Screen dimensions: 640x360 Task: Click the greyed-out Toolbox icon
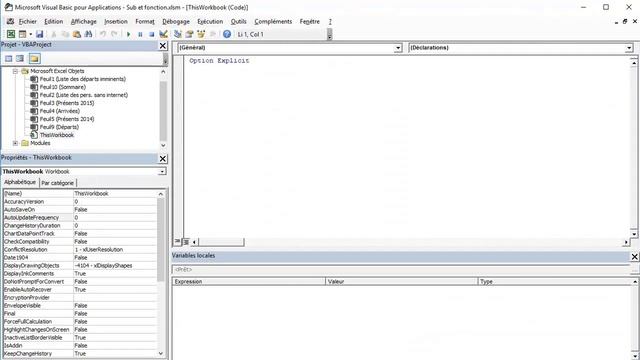(x=212, y=34)
